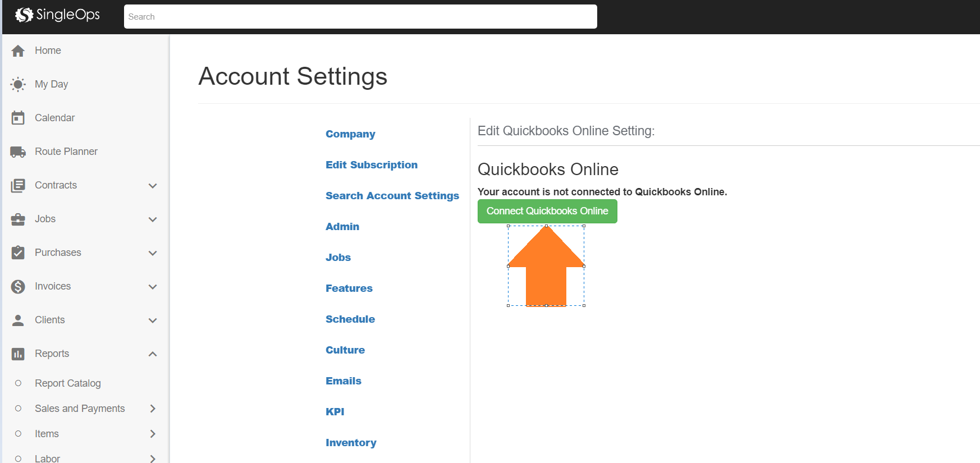Click the Route Planner truck icon
This screenshot has height=463, width=980.
(x=18, y=152)
